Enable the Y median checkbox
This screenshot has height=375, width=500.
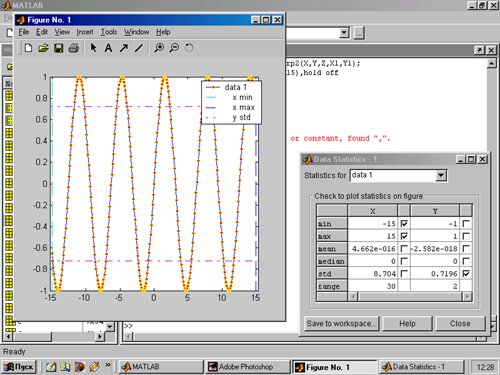pos(466,261)
